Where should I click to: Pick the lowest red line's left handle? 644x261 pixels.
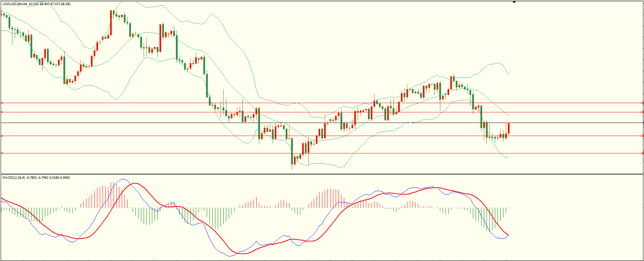[2, 153]
